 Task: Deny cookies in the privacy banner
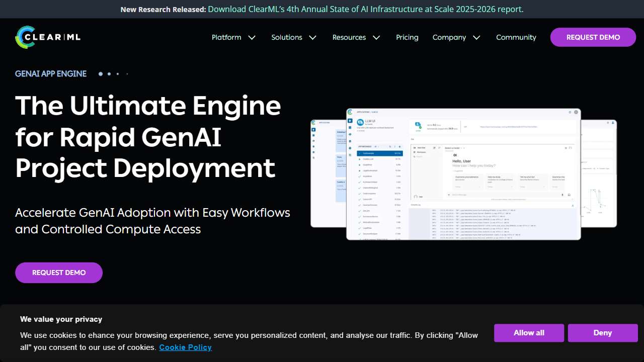(602, 333)
